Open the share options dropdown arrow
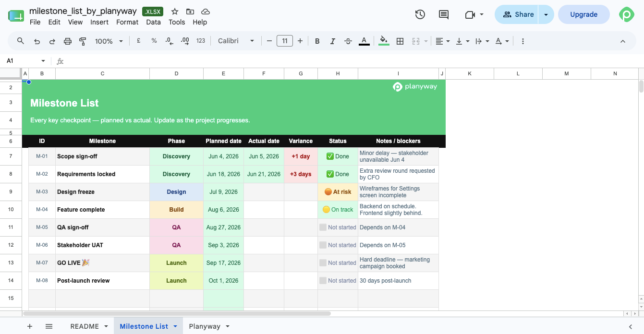Viewport: 644px width, 334px height. pyautogui.click(x=546, y=14)
